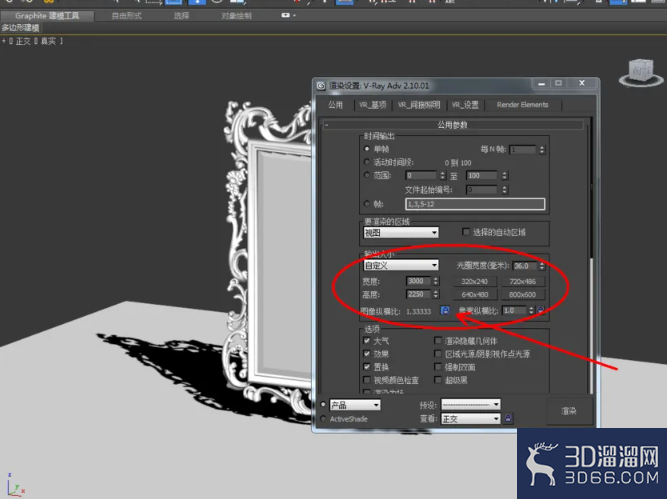Viewport: 667px width, 499px height.
Task: Collapse the 公用参数 rollout
Action: [x=453, y=125]
